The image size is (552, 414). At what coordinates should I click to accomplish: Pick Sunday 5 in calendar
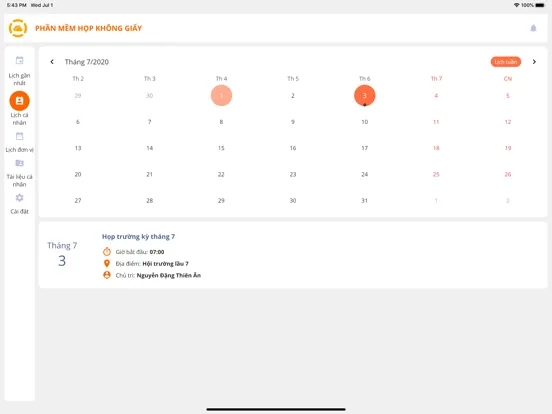click(x=508, y=95)
